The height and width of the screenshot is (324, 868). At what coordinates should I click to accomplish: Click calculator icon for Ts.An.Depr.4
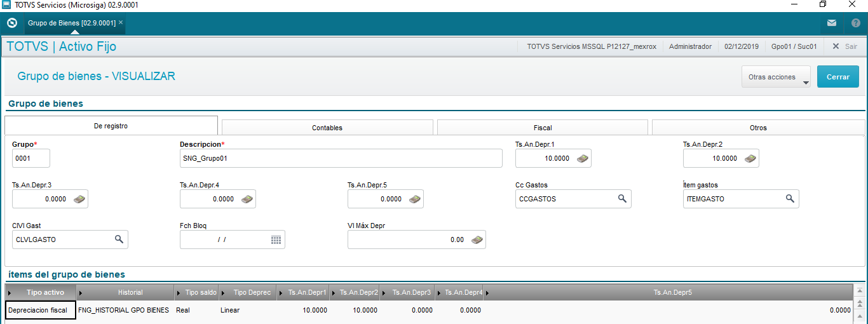click(x=247, y=199)
